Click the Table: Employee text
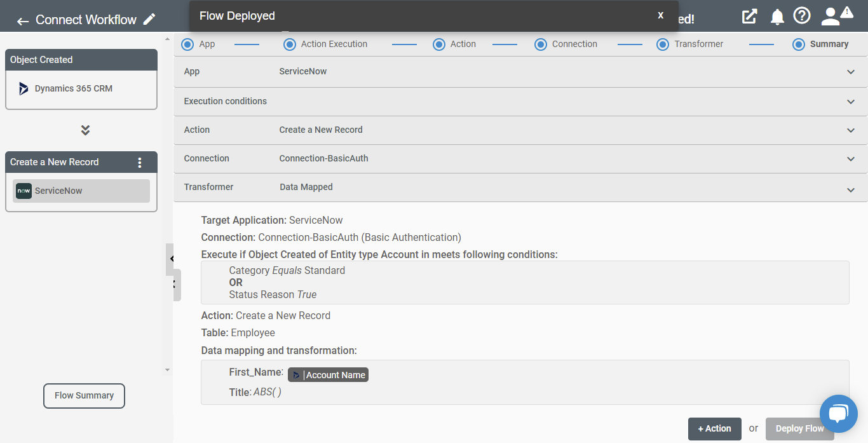 (x=238, y=332)
